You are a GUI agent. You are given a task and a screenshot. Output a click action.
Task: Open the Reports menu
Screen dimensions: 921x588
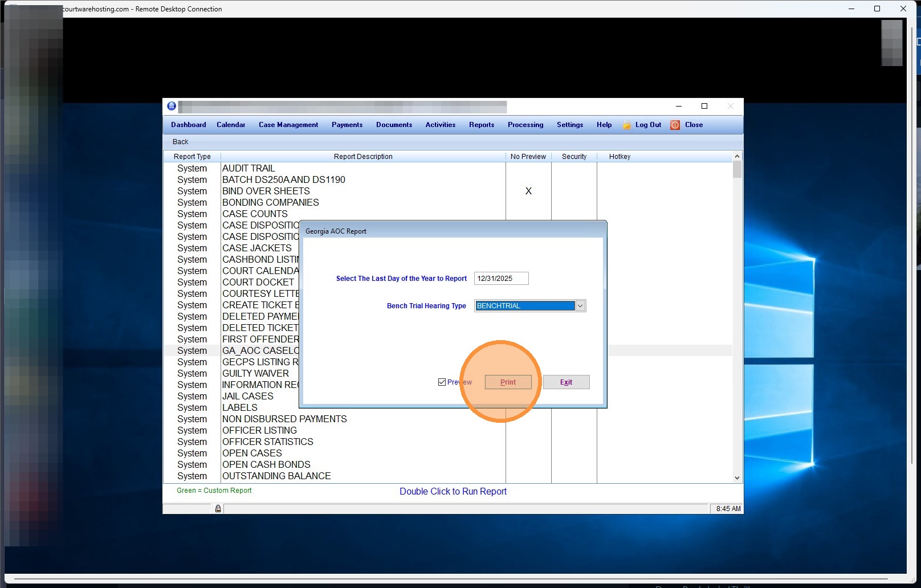[x=481, y=125]
